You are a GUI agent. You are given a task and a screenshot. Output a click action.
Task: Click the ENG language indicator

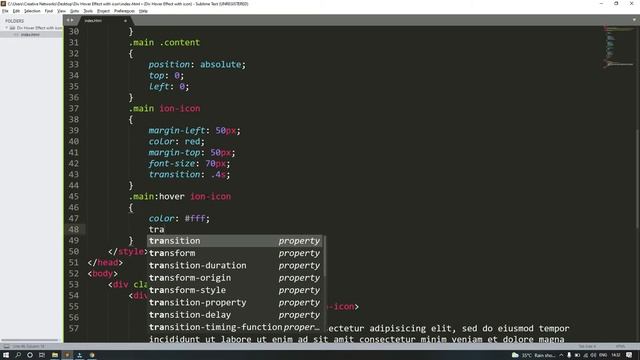click(602, 355)
